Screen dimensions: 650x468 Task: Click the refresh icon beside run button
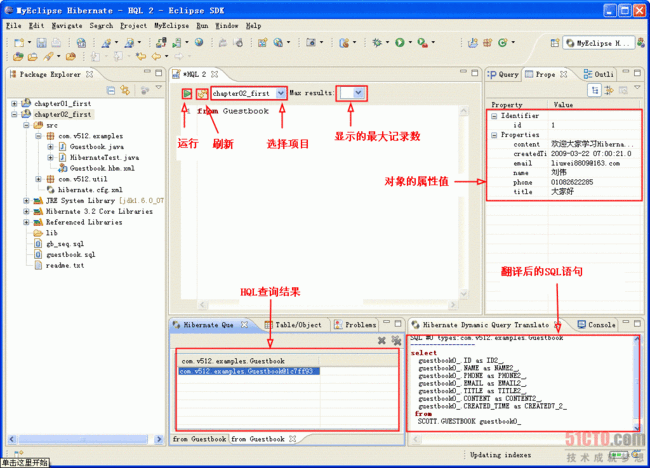pyautogui.click(x=202, y=94)
